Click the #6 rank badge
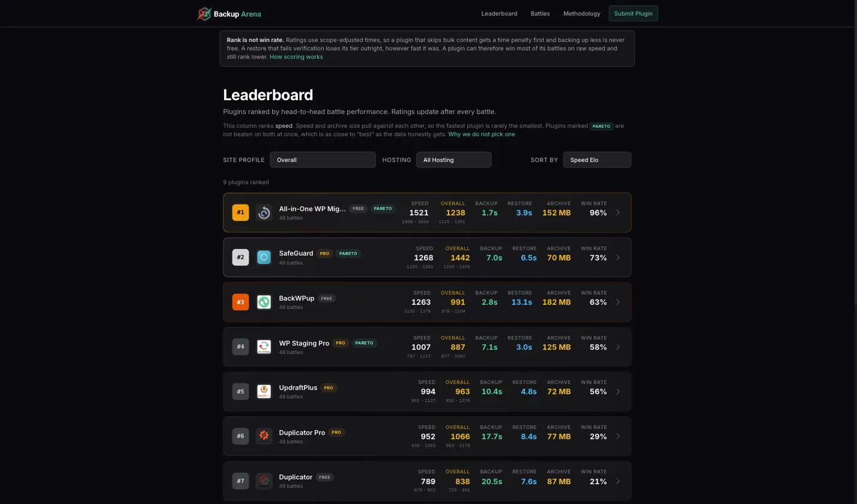857x504 pixels. pyautogui.click(x=240, y=436)
